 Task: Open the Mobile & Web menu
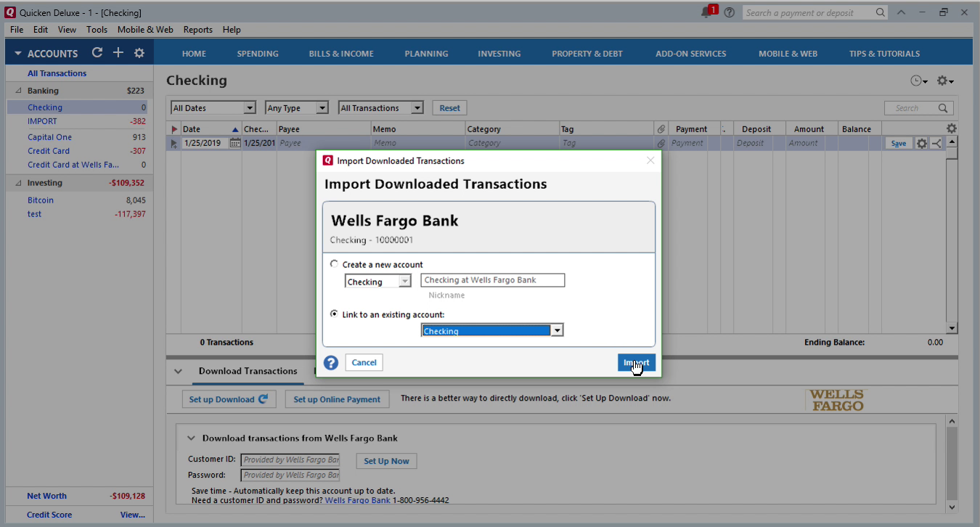click(x=145, y=30)
